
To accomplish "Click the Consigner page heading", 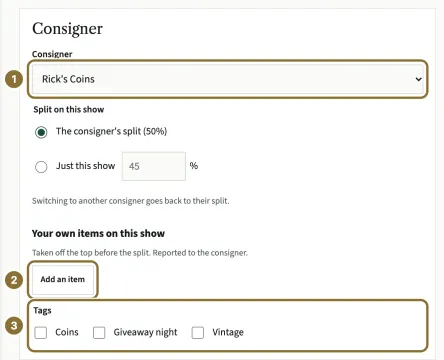I will point(67,29).
